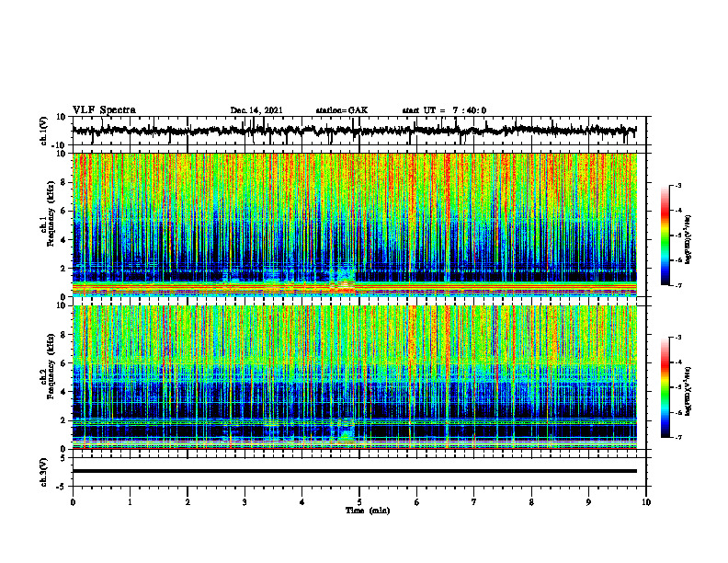
Task: Click the flat ch.3 voltage trace line
Action: (354, 471)
